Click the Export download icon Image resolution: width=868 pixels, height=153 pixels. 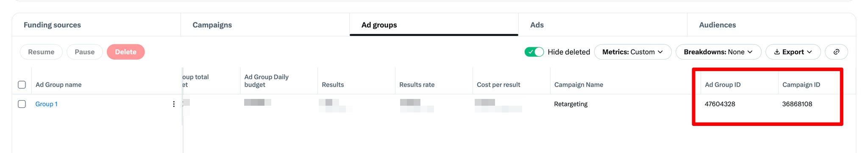pos(777,52)
